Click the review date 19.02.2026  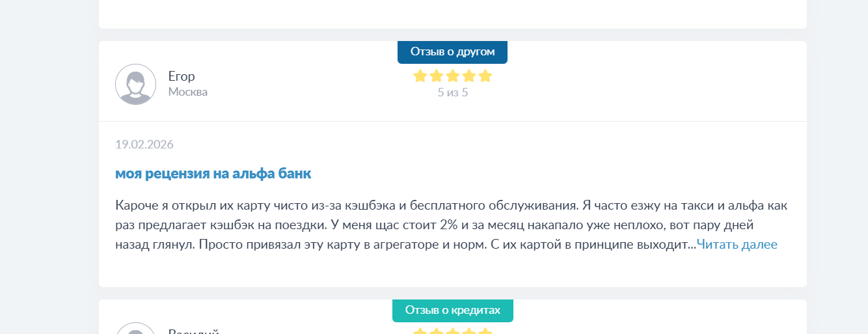(144, 145)
